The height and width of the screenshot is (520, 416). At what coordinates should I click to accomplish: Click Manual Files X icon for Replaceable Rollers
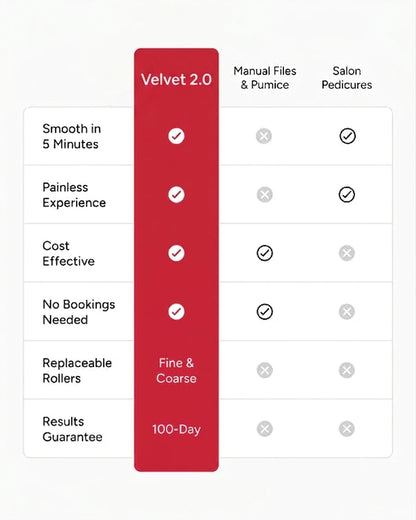click(265, 370)
